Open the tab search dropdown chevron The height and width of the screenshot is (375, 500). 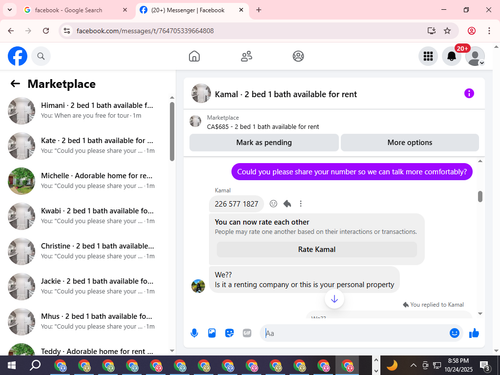[x=10, y=10]
